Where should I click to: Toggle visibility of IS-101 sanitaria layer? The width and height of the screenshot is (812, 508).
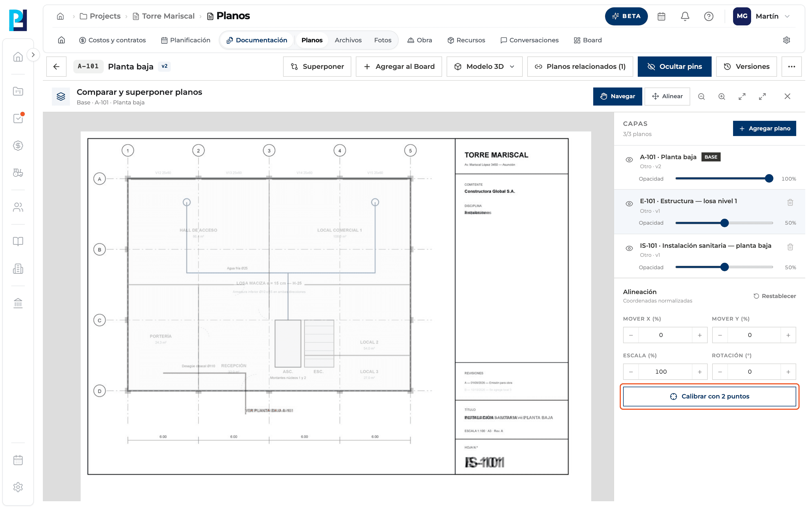pos(629,248)
